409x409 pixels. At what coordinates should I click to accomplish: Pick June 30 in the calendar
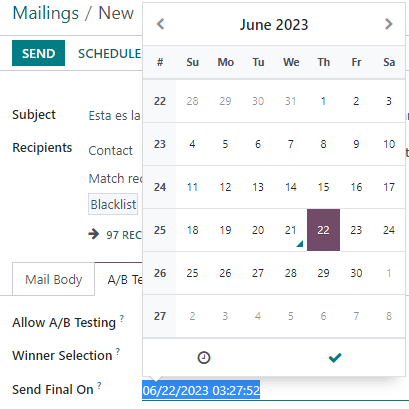356,273
